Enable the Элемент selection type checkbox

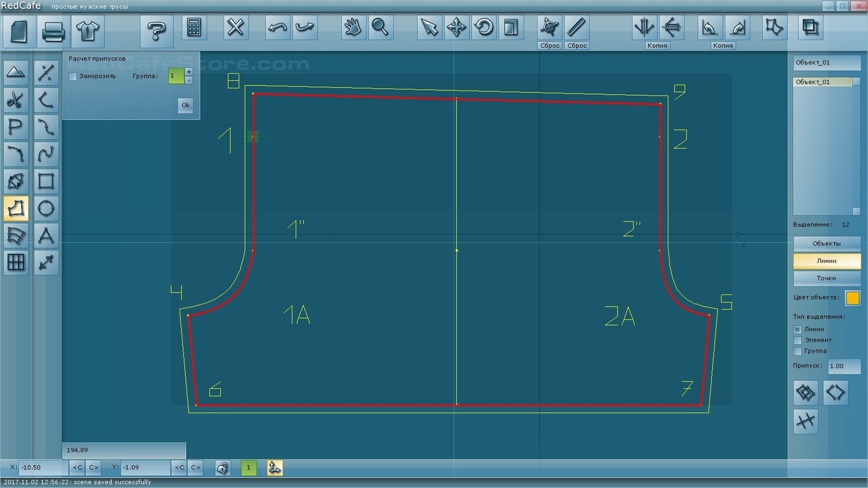[797, 340]
